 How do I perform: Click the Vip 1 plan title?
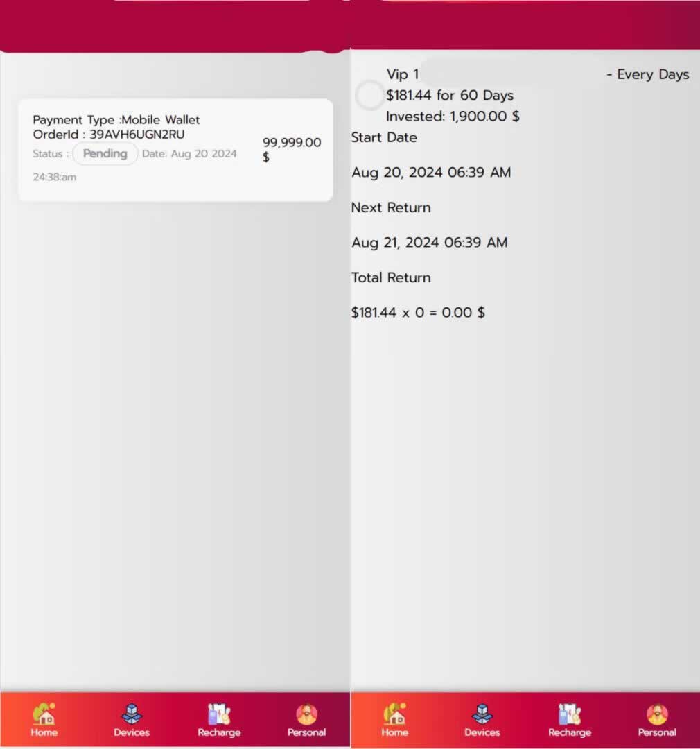[x=403, y=74]
